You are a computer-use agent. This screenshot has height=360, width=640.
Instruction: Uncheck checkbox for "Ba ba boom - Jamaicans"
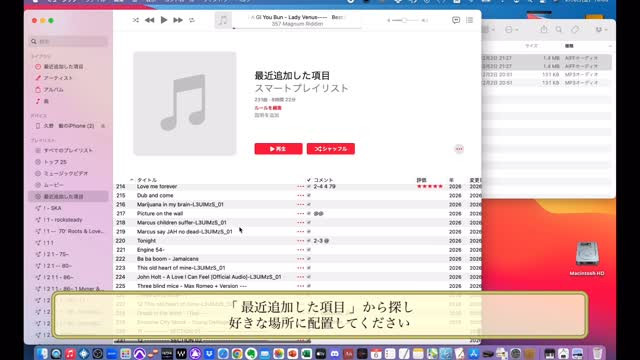click(x=309, y=259)
